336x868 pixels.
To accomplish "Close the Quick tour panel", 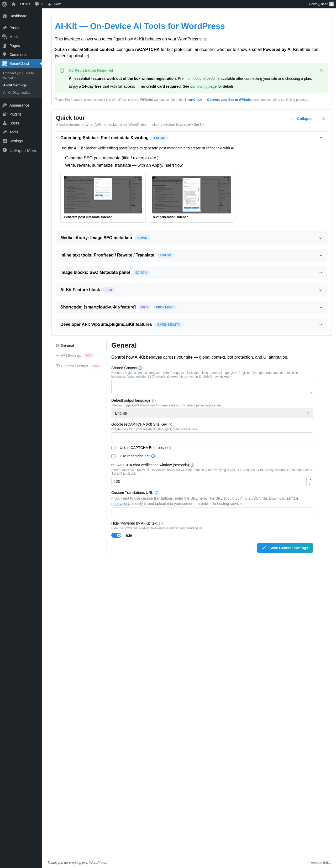I will pos(323,119).
